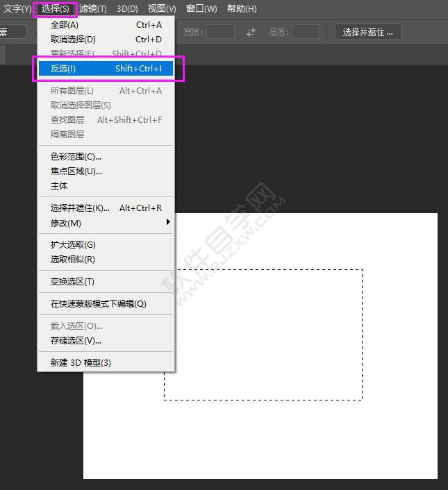
Task: Click the 高度 height input field
Action: pos(306,32)
